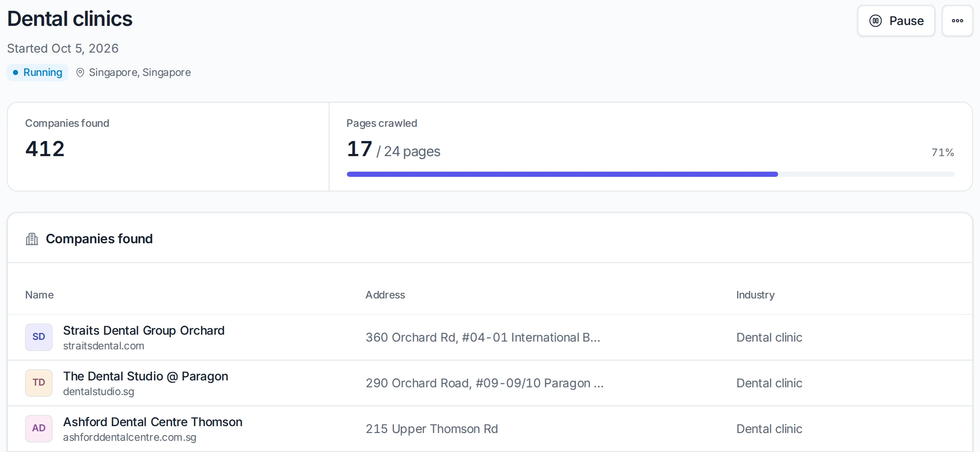Screen dimensions: 980x452
Task: Select the SD avatar for Straits Dental
Action: (x=39, y=337)
